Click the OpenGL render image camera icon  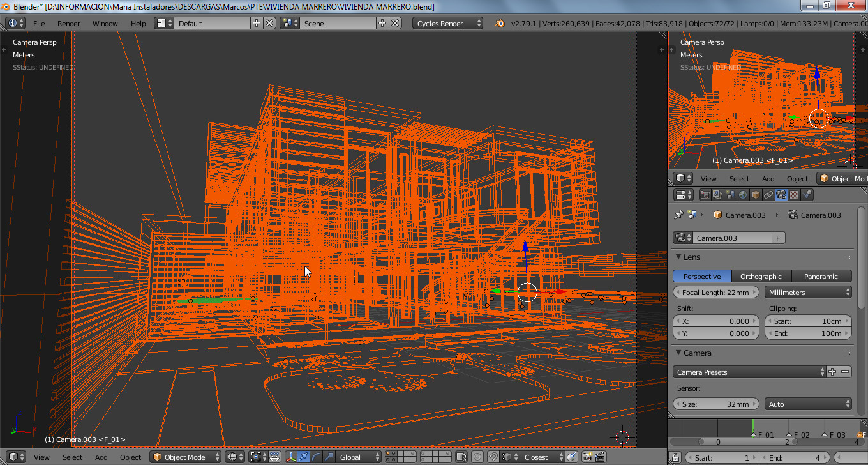click(x=587, y=457)
